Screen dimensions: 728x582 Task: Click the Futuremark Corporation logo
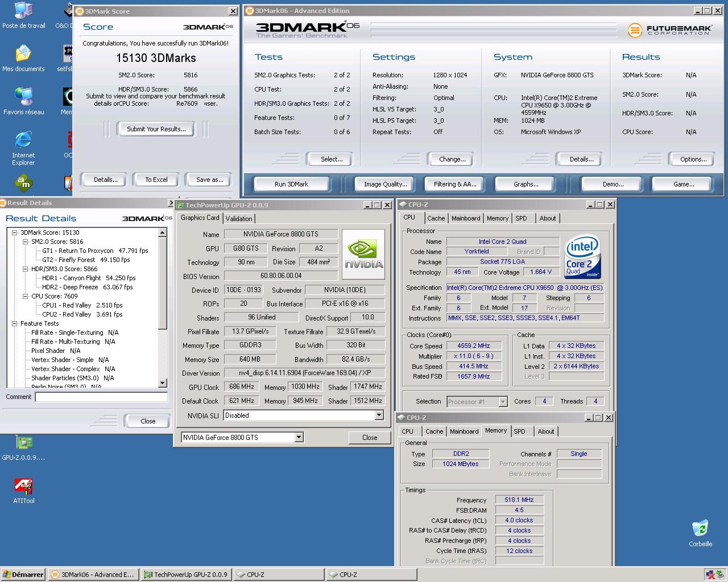pos(669,30)
